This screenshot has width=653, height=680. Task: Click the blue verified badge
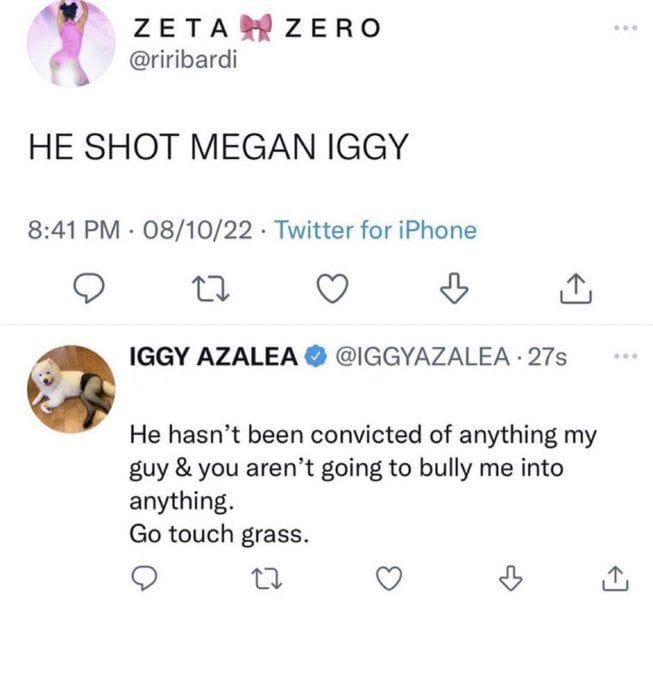point(316,356)
